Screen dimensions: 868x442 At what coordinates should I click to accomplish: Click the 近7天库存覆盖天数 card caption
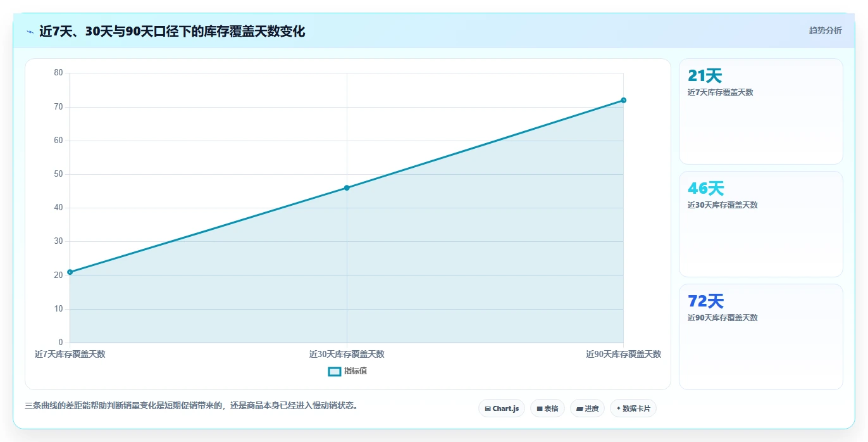721,92
